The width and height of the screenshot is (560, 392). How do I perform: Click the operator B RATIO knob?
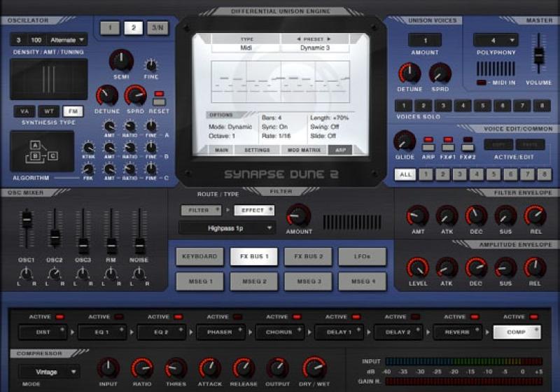(x=129, y=148)
